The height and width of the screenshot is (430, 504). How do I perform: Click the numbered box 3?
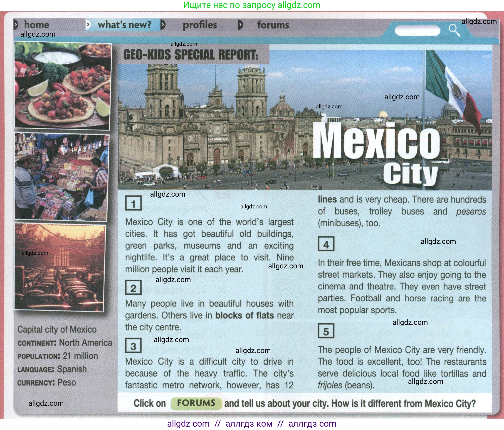click(133, 346)
